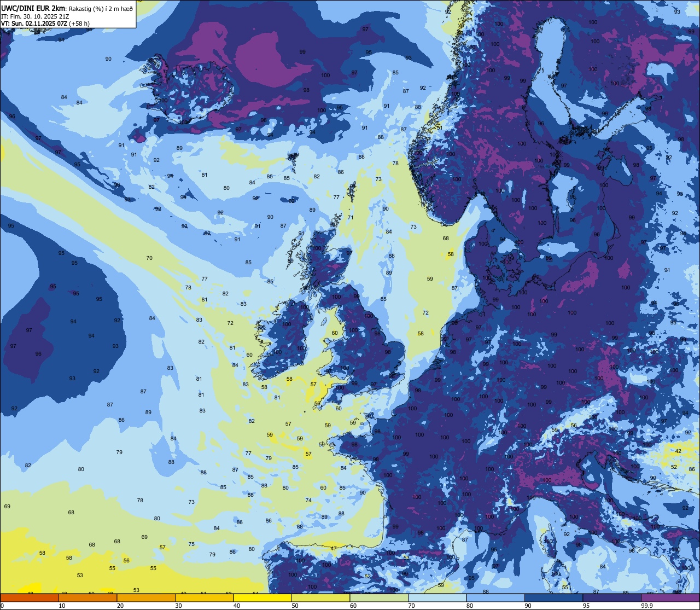Click the '40' label on the color scale
The height and width of the screenshot is (610, 700).
pos(236,606)
